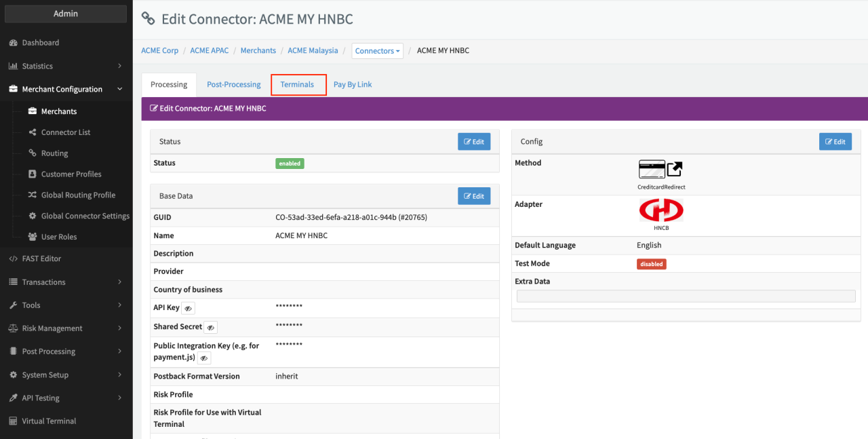Open the Post-Processing tab
The image size is (868, 439).
[233, 85]
